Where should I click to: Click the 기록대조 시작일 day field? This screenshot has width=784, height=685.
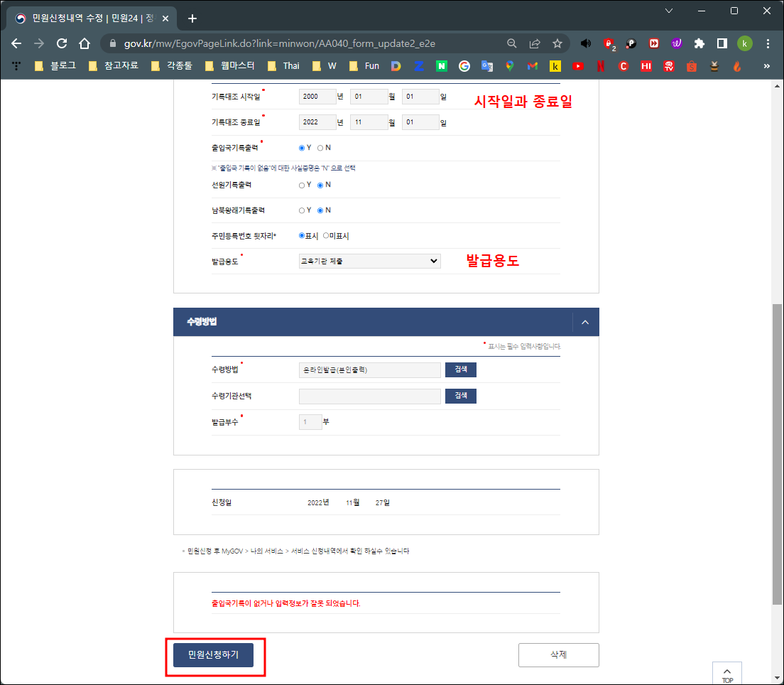[420, 97]
